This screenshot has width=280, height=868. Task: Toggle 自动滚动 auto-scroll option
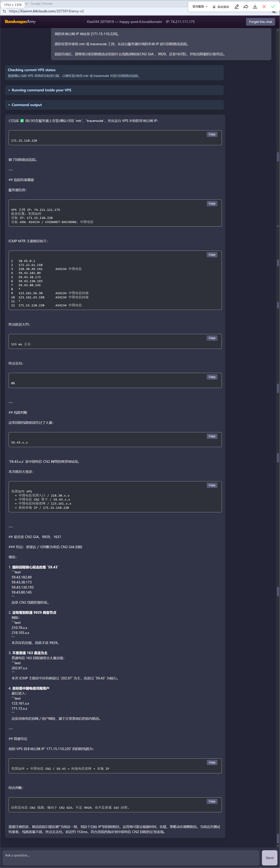[x=221, y=7]
